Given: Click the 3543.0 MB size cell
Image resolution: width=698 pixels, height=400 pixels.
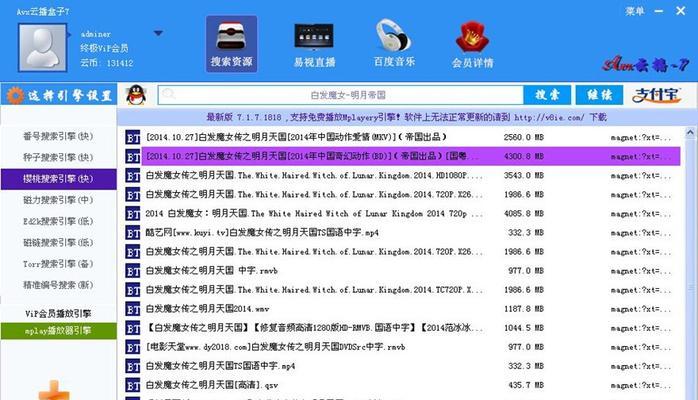Looking at the screenshot, I should 524,176.
